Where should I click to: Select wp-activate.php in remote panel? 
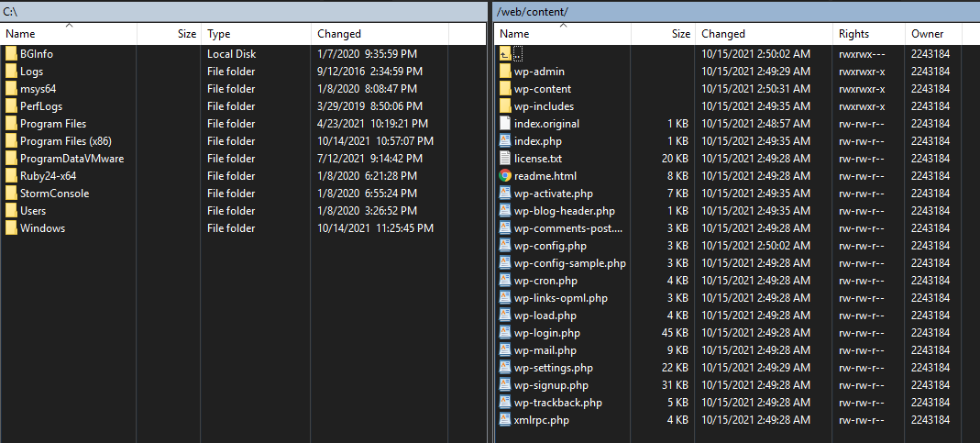click(x=553, y=194)
